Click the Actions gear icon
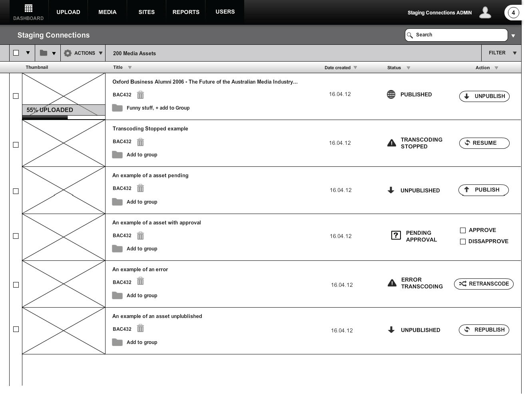The image size is (532, 394). coord(68,53)
